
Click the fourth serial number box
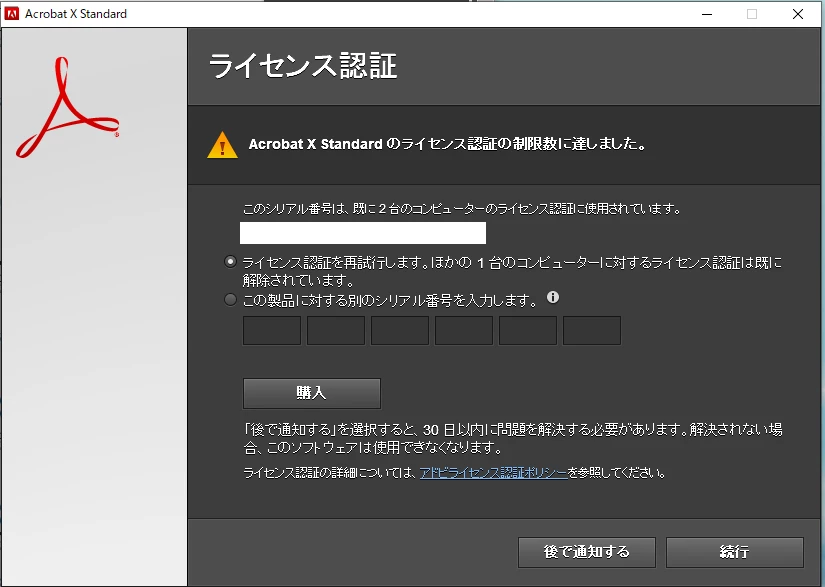tap(464, 330)
